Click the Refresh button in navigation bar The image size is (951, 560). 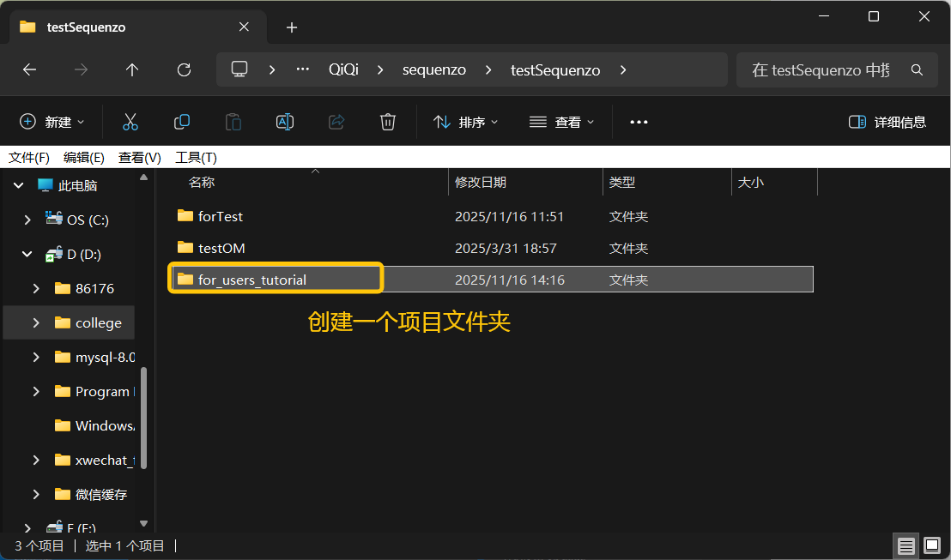click(184, 70)
